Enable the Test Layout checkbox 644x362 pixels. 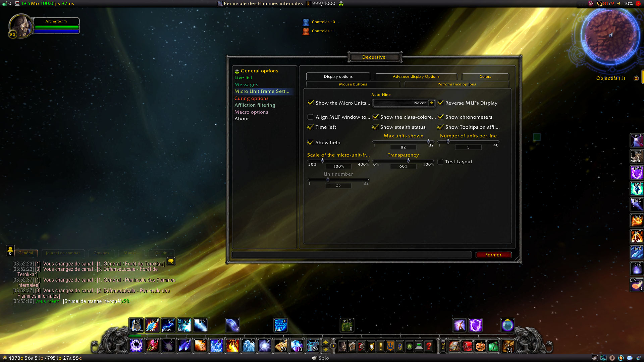tap(440, 162)
